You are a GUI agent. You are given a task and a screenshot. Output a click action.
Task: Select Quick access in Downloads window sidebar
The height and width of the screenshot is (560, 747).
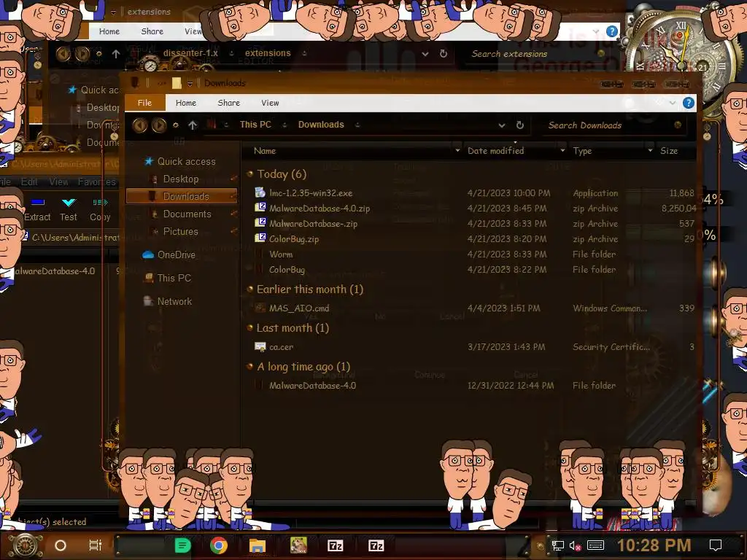coord(186,161)
